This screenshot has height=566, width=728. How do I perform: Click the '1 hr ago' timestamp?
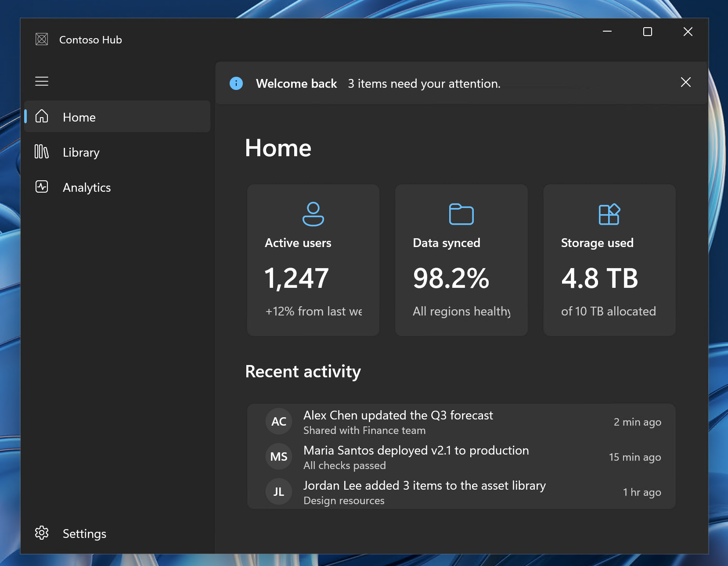[642, 492]
